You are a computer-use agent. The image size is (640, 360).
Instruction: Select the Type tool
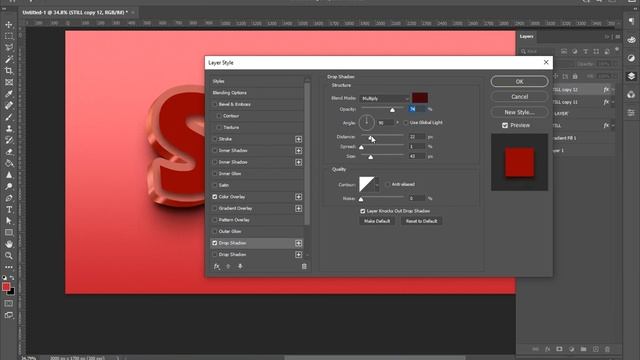pos(9,209)
